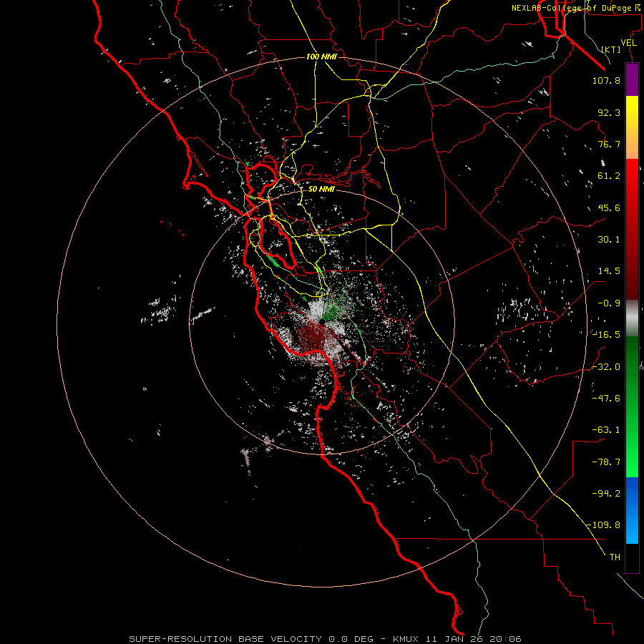Click the -109.8 velocity scale value
This screenshot has height=644, width=644.
603,525
